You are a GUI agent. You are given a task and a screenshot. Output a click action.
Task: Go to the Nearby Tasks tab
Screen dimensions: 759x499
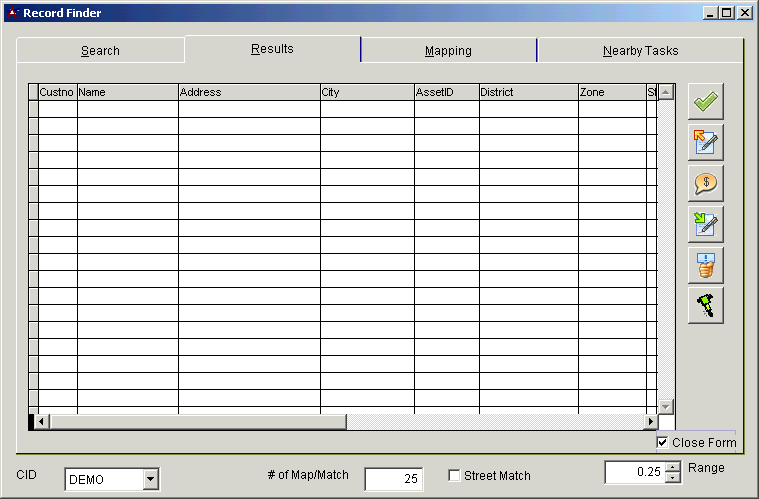640,51
